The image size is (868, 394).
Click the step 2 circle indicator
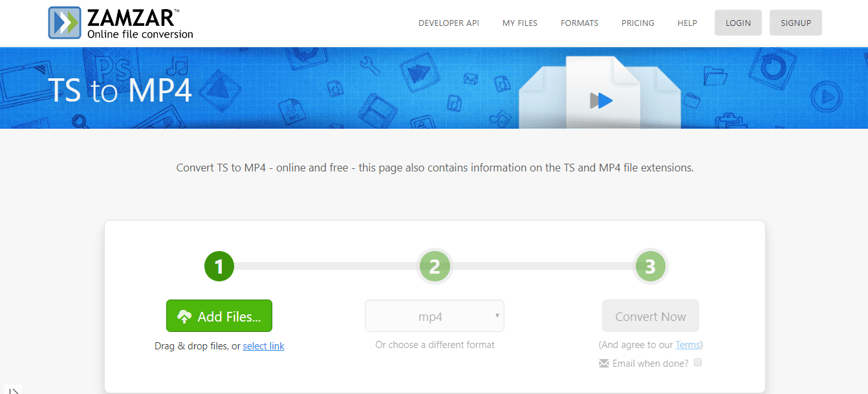coord(435,267)
